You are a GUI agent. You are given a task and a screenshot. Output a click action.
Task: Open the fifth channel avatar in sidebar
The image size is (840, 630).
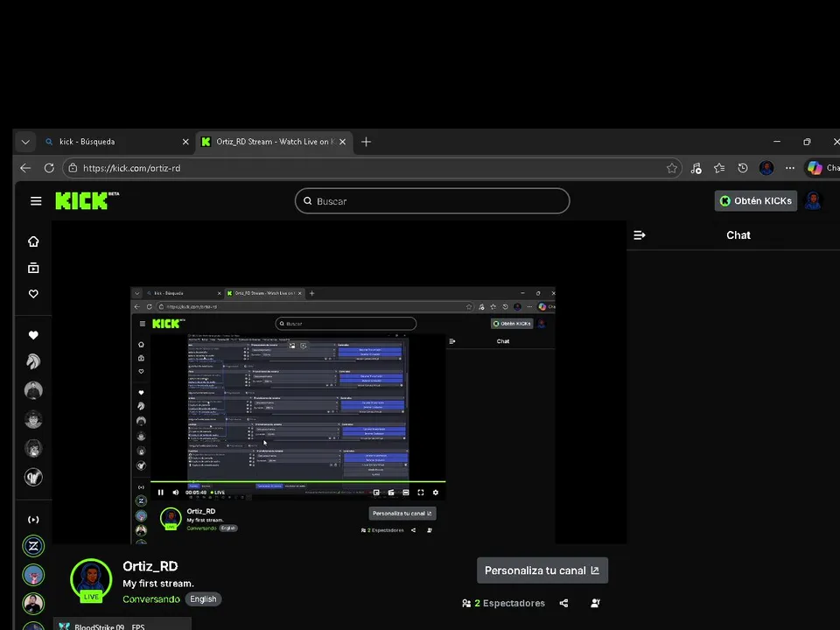(33, 478)
